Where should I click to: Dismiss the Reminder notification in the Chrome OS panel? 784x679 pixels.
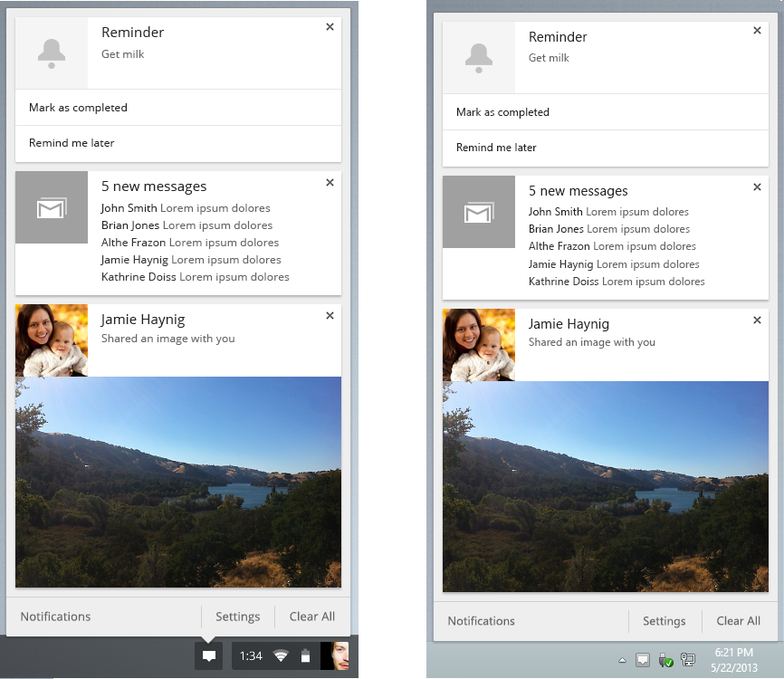tap(330, 27)
